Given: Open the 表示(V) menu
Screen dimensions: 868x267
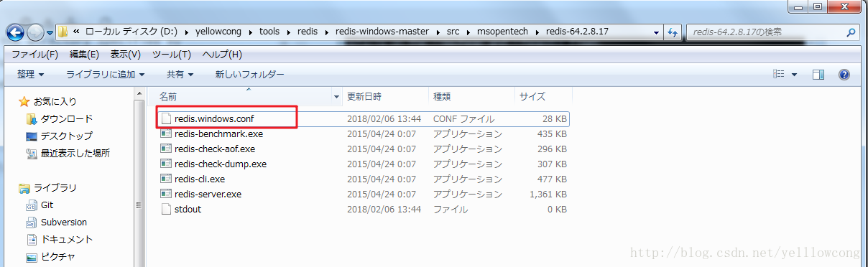Looking at the screenshot, I should pyautogui.click(x=126, y=55).
